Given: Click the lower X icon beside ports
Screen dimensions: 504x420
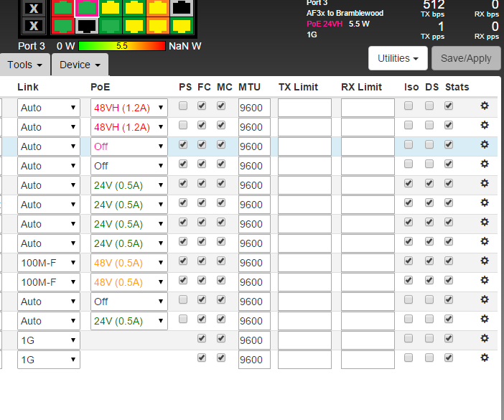Looking at the screenshot, I should tap(32, 26).
